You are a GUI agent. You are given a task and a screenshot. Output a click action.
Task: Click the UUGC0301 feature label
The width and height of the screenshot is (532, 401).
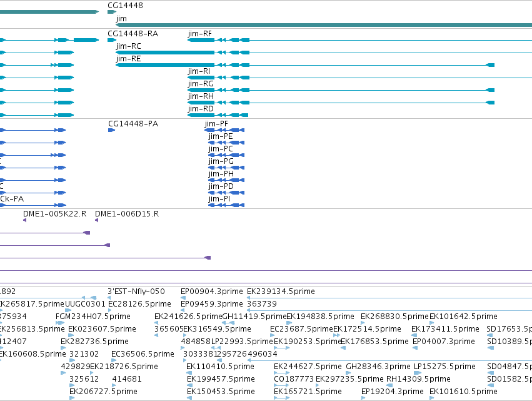pyautogui.click(x=85, y=304)
